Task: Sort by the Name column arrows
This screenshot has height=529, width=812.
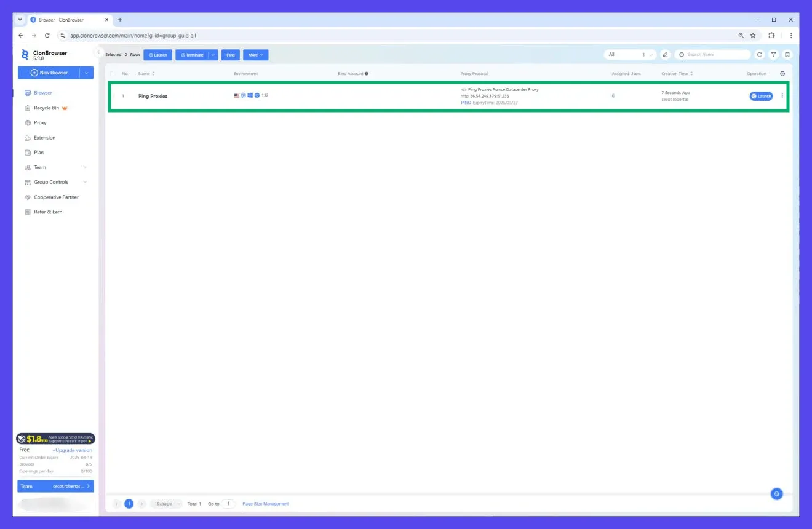Action: 154,74
